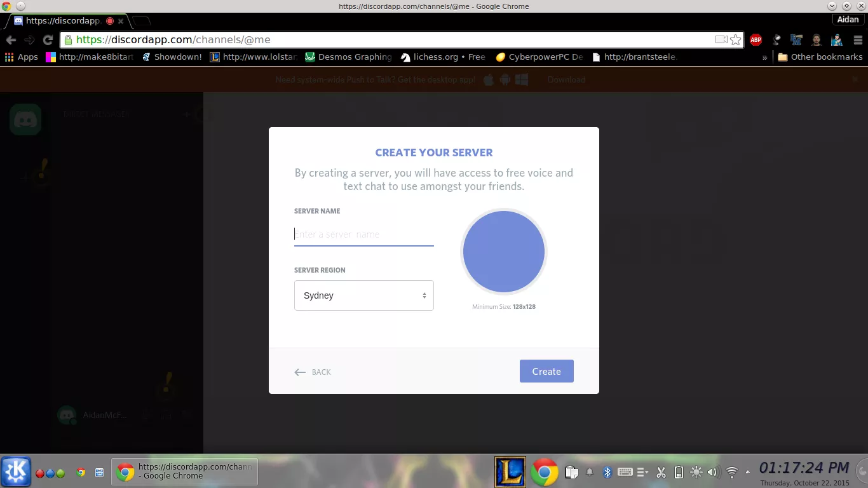The width and height of the screenshot is (868, 488).
Task: Open the Server Region dropdown
Action: tap(363, 295)
